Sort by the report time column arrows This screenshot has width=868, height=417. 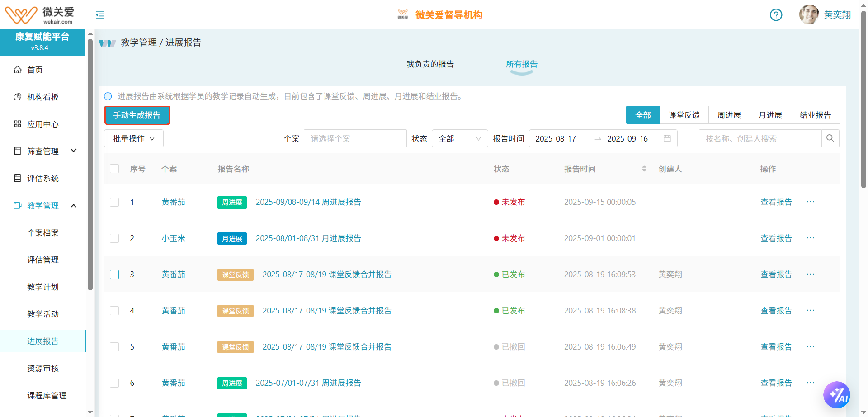pos(644,169)
